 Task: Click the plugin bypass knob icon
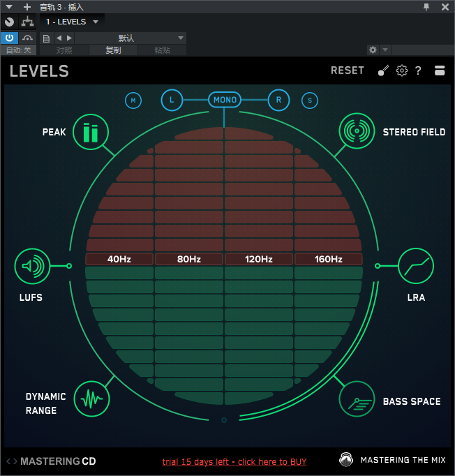9,22
